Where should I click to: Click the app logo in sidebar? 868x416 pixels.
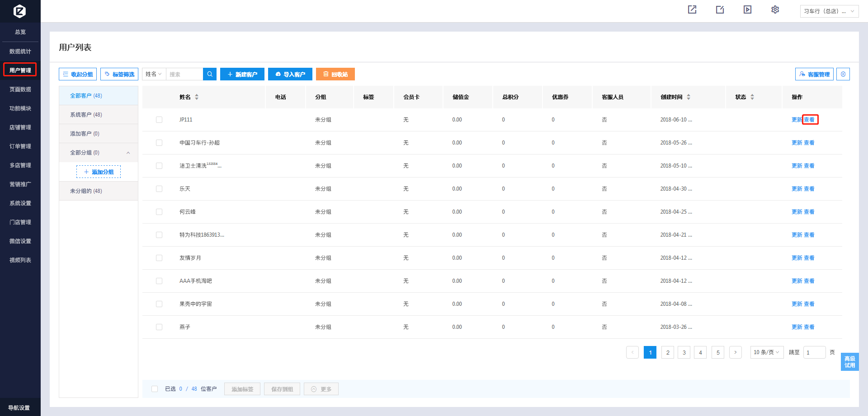tap(20, 11)
